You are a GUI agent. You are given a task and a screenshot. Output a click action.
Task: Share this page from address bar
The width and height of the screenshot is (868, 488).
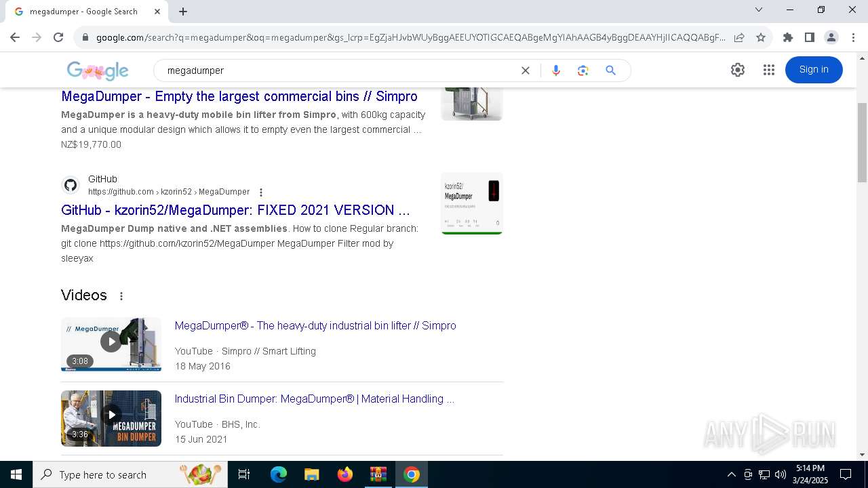pos(739,37)
